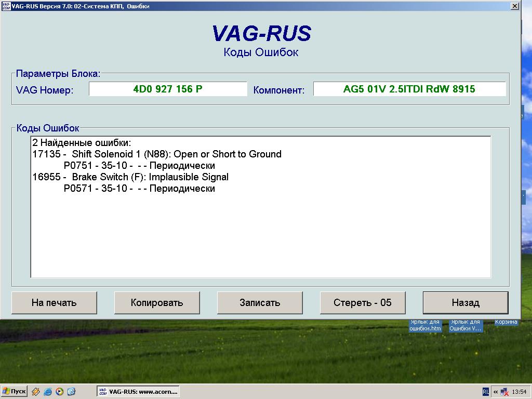Image resolution: width=532 pixels, height=399 pixels.
Task: Expand hidden system tray icons
Action: click(x=496, y=391)
